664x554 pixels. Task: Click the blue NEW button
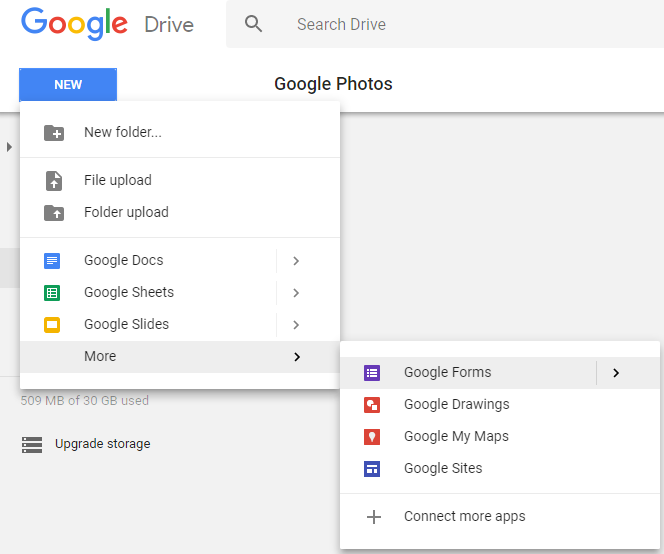[68, 84]
